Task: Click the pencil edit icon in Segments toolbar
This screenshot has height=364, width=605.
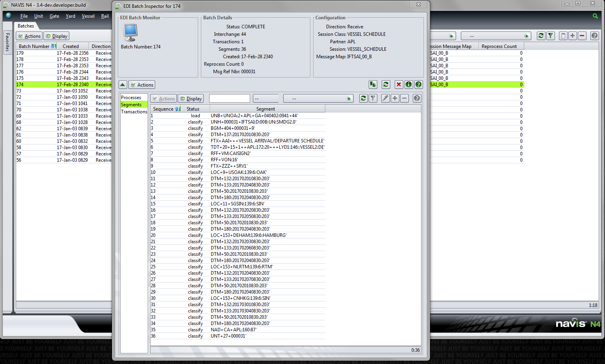Action: pyautogui.click(x=386, y=98)
